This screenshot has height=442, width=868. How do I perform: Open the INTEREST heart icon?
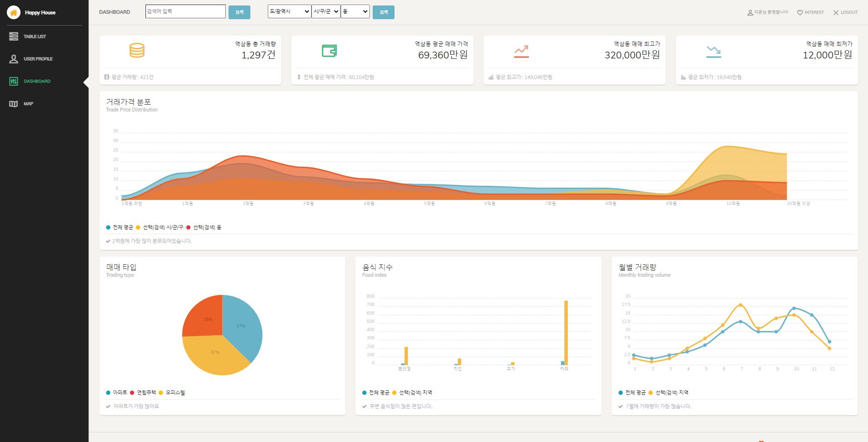[x=800, y=12]
